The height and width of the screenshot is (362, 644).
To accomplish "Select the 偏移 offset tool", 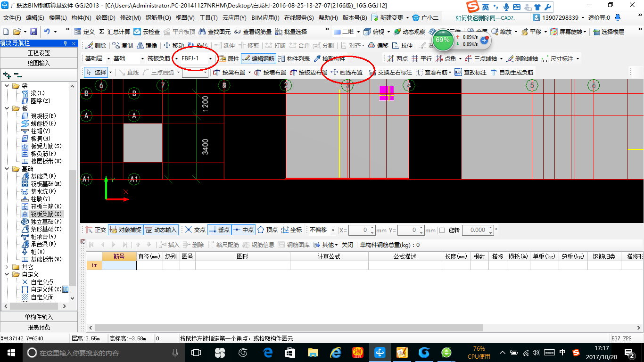I will pyautogui.click(x=378, y=45).
